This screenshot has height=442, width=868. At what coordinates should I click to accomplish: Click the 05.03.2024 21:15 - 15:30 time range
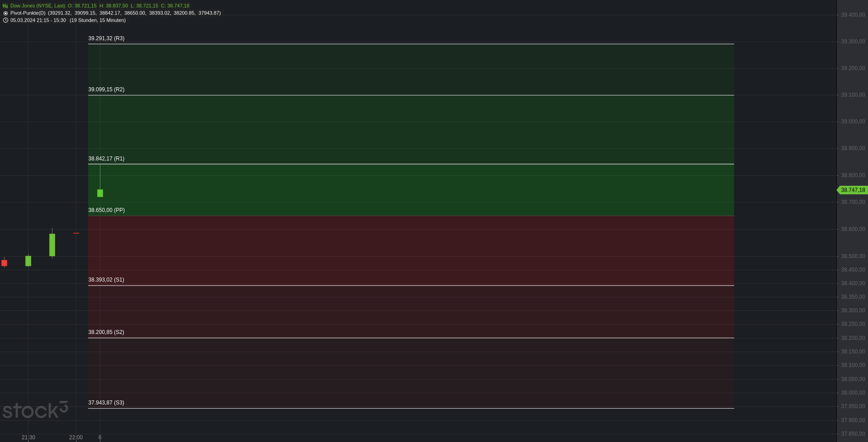[x=38, y=20]
